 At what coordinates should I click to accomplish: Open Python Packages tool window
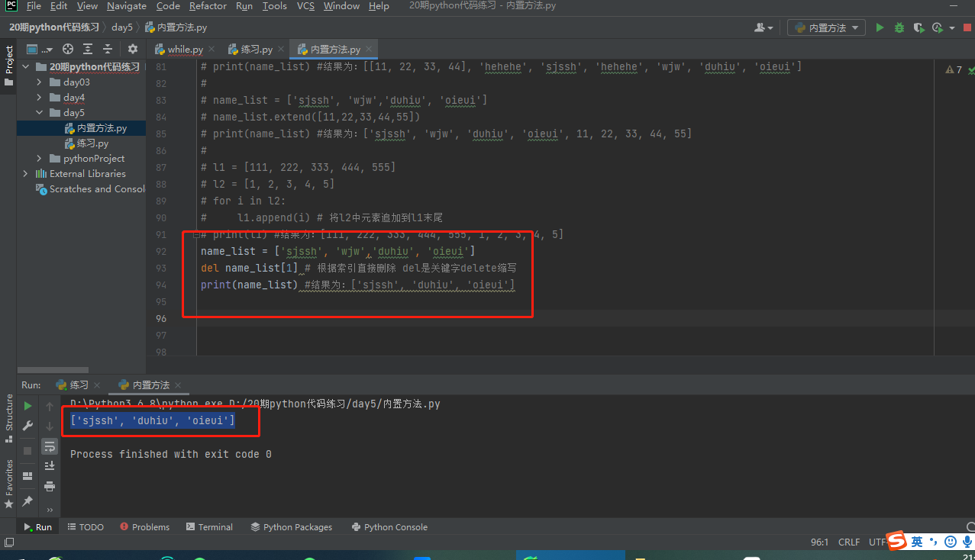click(x=291, y=527)
